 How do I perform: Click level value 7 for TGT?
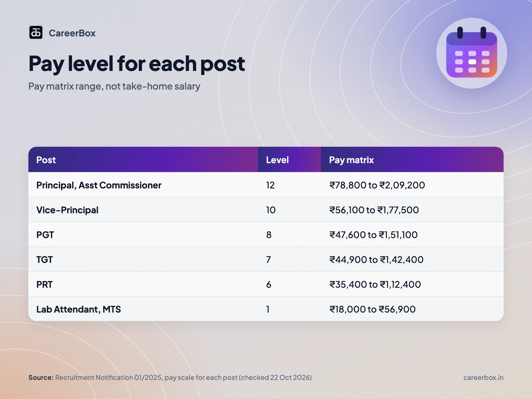coord(268,259)
